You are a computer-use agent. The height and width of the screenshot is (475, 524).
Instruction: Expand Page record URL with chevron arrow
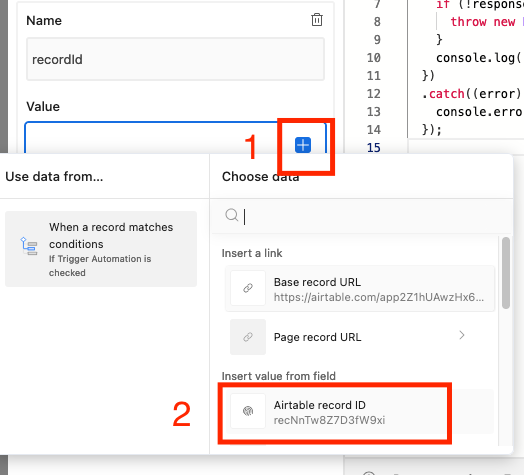(462, 335)
